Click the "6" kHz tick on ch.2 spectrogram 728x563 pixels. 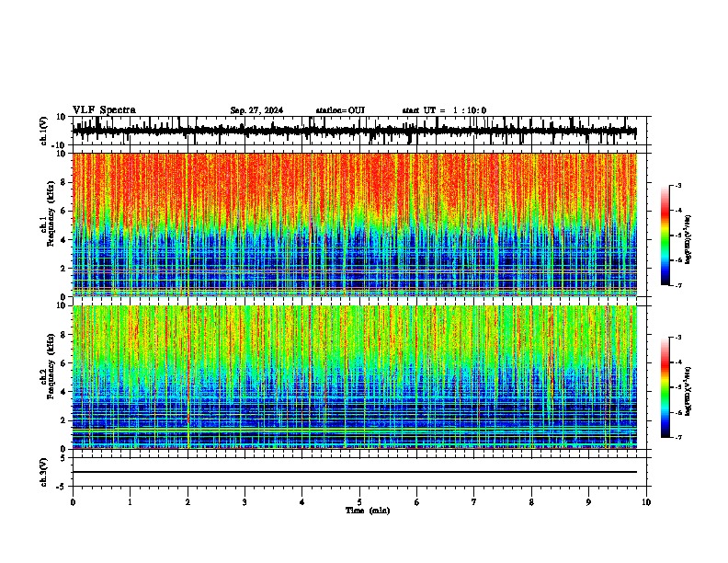click(x=63, y=363)
